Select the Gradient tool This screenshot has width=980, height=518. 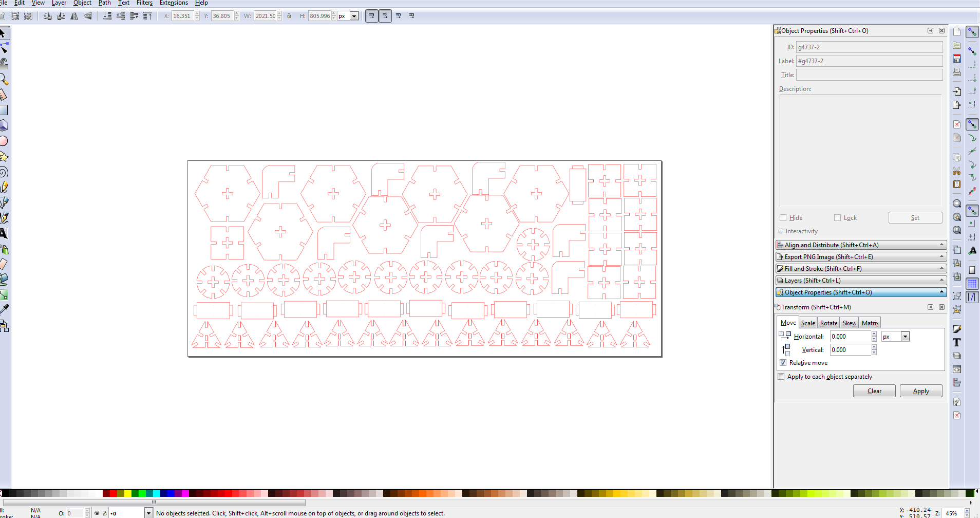pyautogui.click(x=3, y=294)
